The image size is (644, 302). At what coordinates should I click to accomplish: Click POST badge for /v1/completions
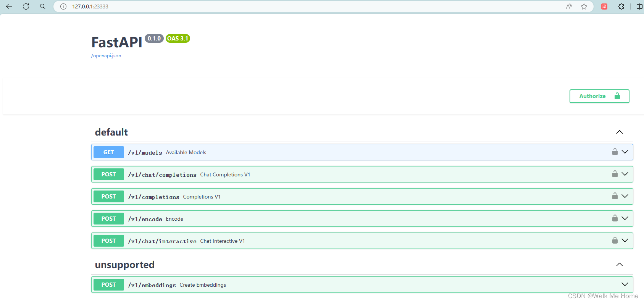(x=109, y=197)
